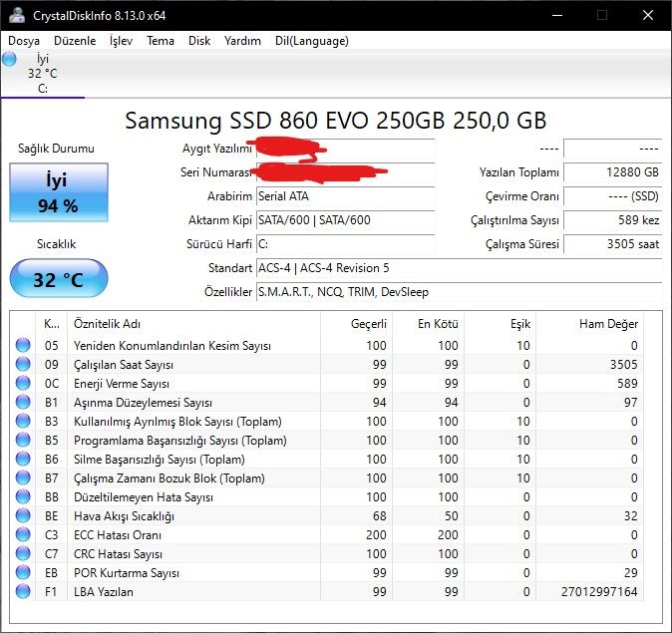
Task: Select the C: drive tab with blue orb
Action: point(43,74)
